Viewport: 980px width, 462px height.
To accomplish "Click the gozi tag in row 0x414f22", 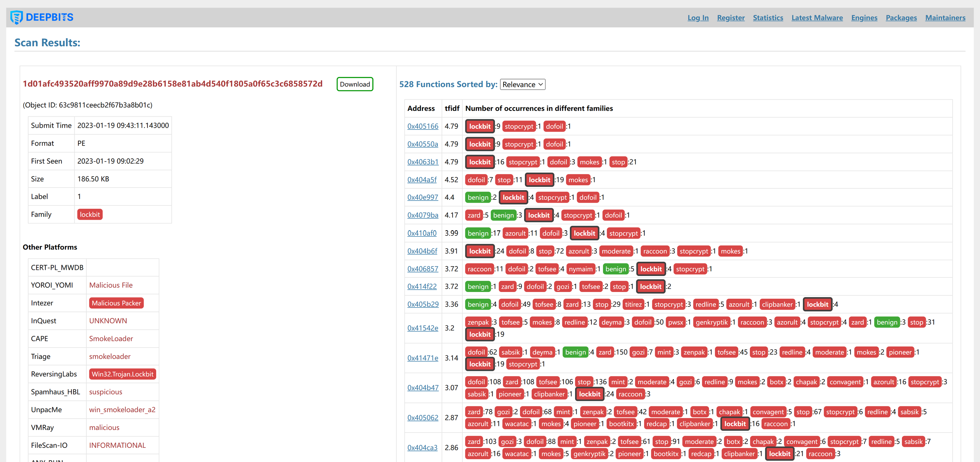I will pos(563,286).
